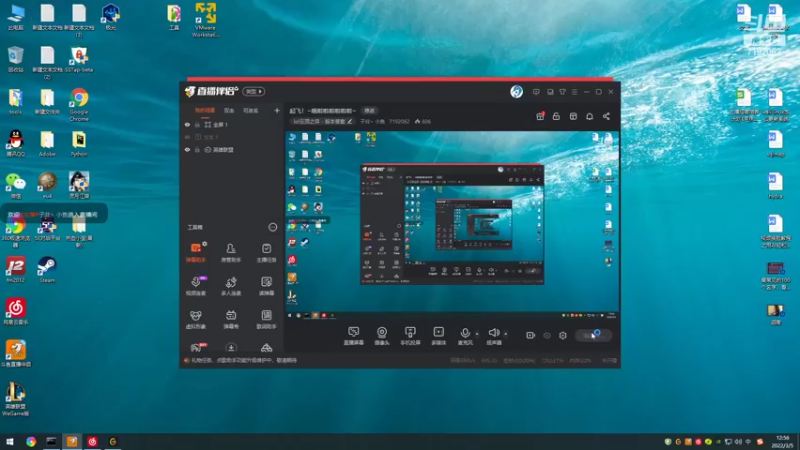Screen dimensions: 800x450
Task: Open the Google Chrome desktop shortcut
Action: tap(79, 105)
